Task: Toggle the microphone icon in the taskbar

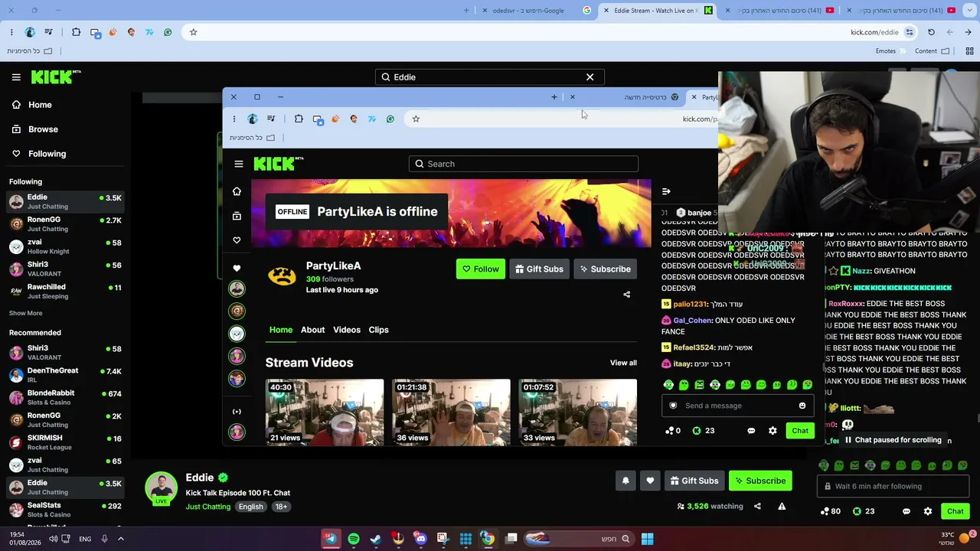Action: click(103, 539)
